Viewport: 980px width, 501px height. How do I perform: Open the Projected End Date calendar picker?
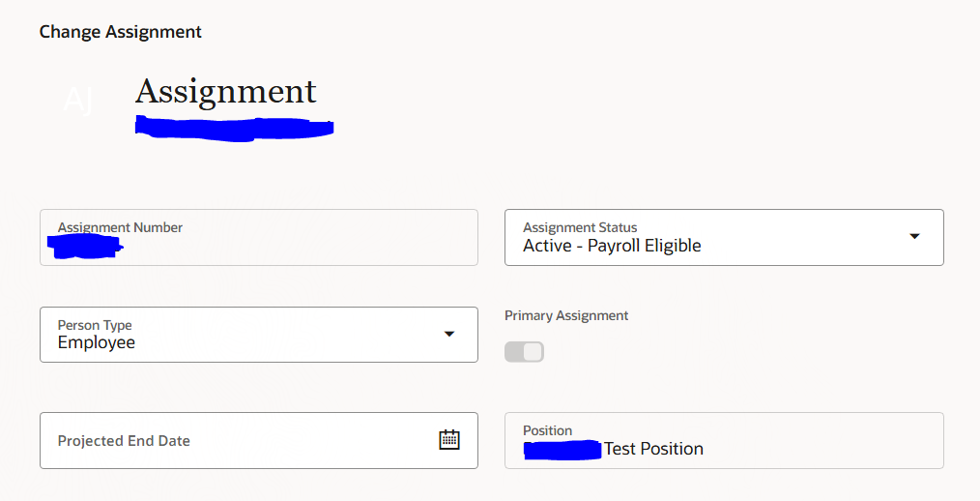[x=448, y=440]
